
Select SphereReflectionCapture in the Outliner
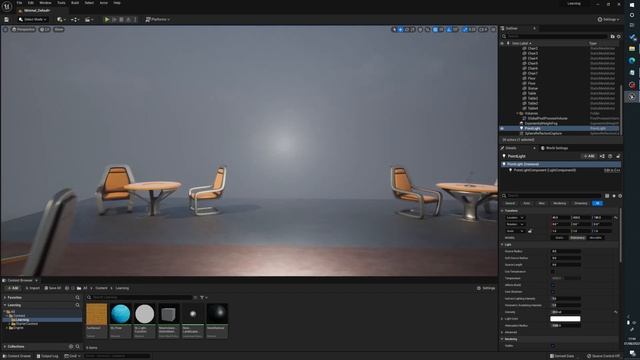point(543,133)
